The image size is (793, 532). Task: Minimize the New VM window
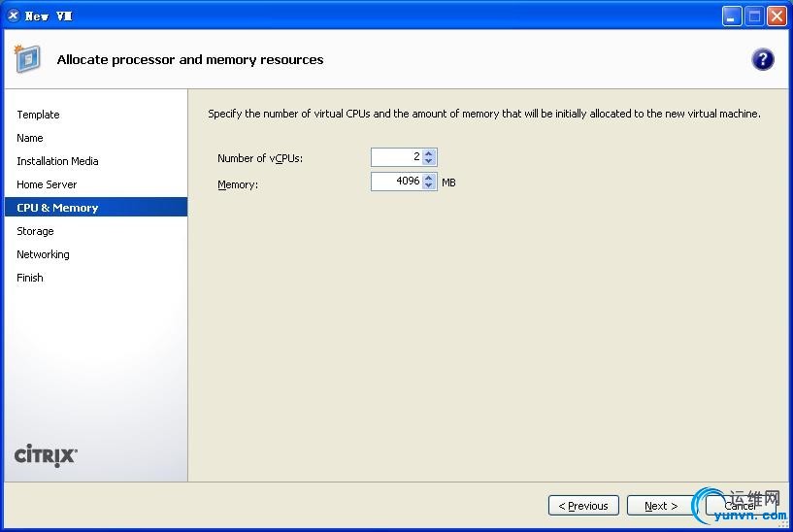pyautogui.click(x=731, y=17)
